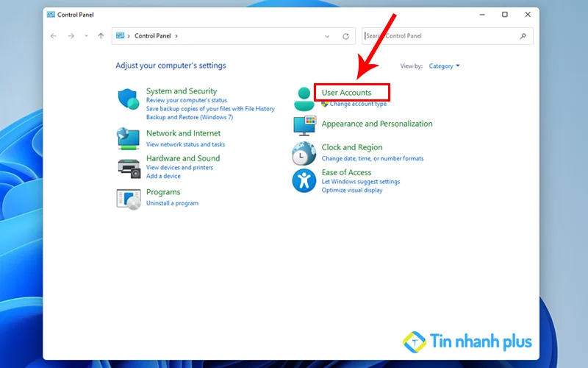Click inside the Search Control Panel field

[x=441, y=36]
